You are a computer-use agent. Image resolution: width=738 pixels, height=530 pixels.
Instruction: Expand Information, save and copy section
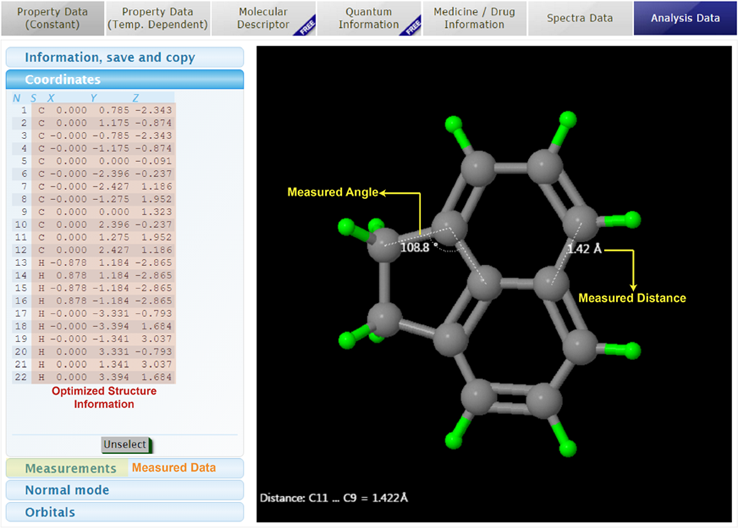125,57
